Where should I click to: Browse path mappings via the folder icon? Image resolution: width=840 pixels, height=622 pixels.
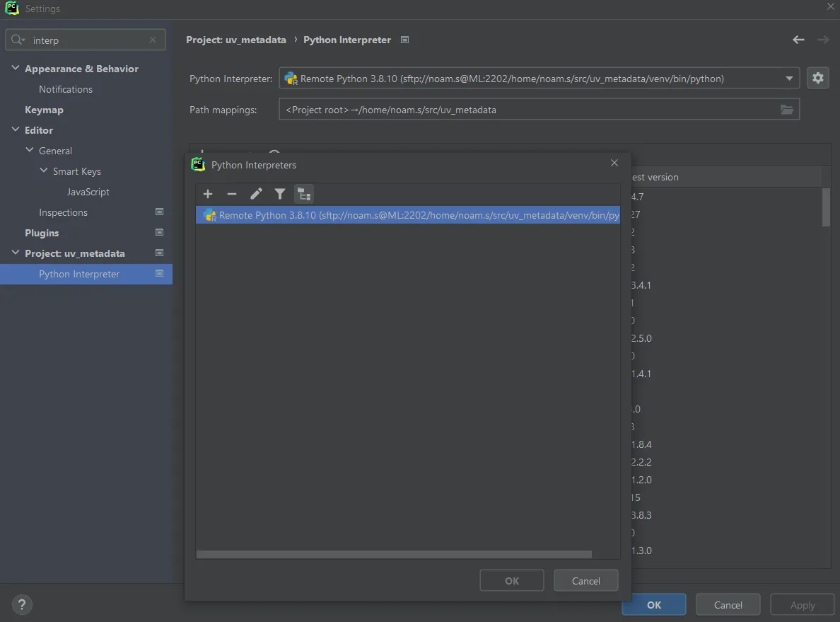pos(786,110)
